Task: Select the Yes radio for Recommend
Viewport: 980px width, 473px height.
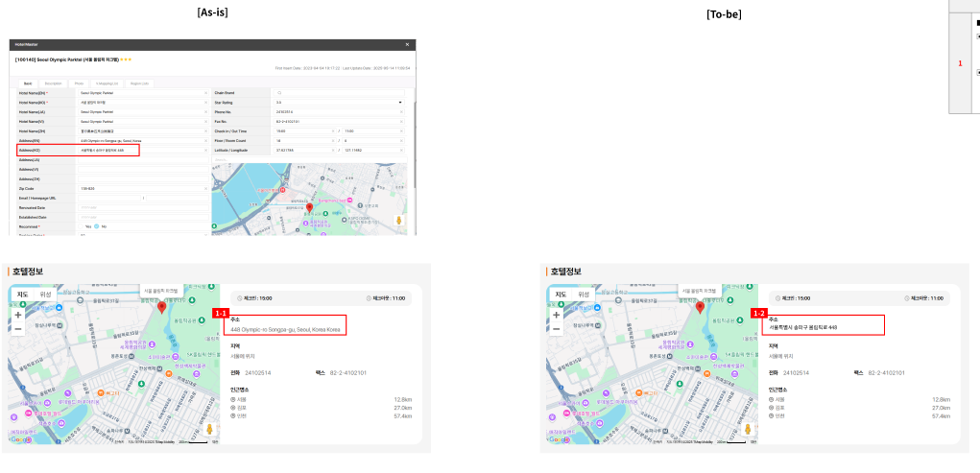Action: 84,226
